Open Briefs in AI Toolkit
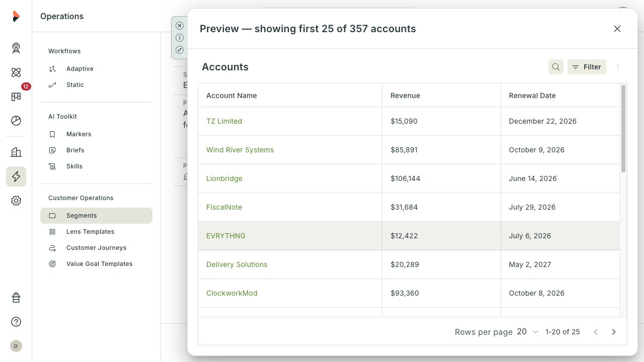 [96, 150]
